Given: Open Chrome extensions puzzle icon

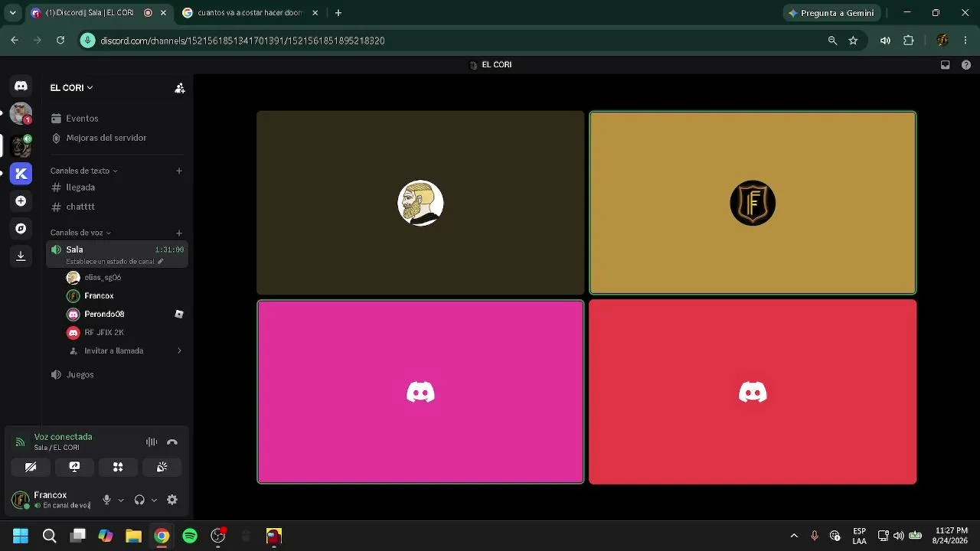Looking at the screenshot, I should (909, 41).
